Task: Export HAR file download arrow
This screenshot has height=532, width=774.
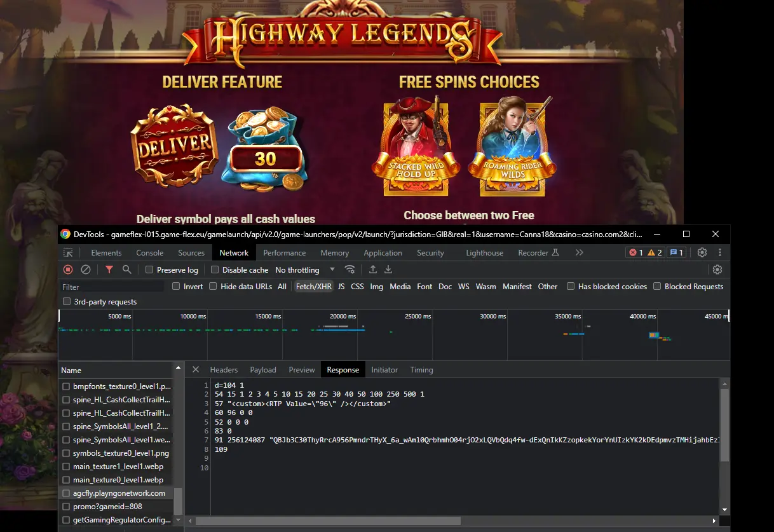Action: point(388,269)
